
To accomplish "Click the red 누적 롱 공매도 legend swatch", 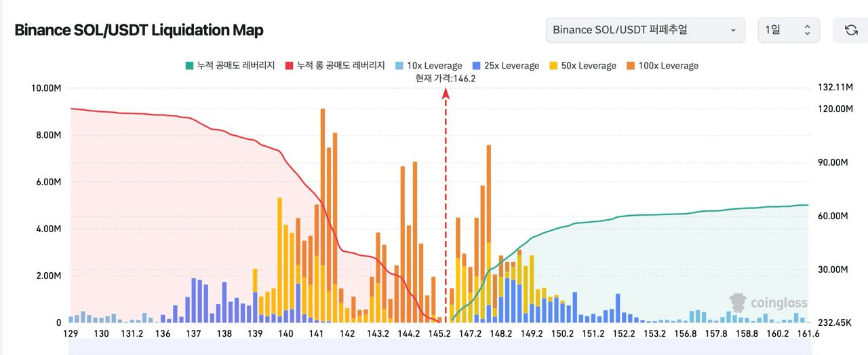I will 289,66.
